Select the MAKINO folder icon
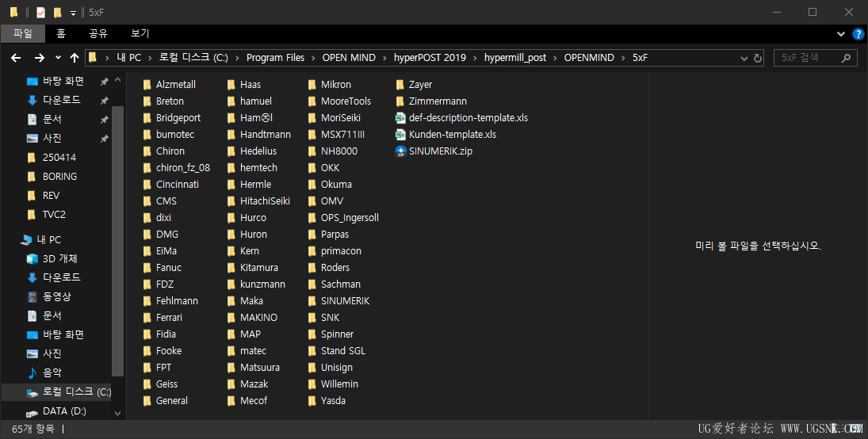The width and height of the screenshot is (868, 439). (231, 318)
